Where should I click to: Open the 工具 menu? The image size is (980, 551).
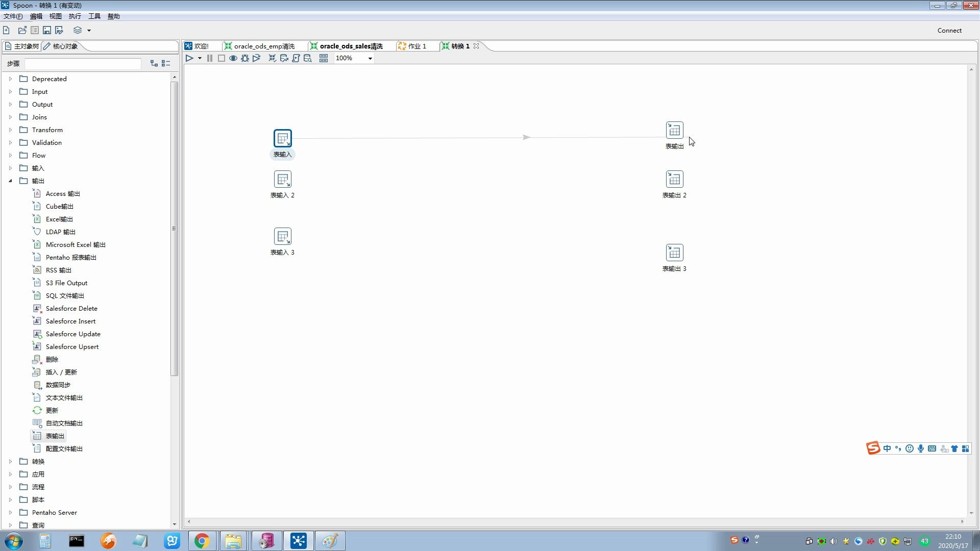coord(94,16)
